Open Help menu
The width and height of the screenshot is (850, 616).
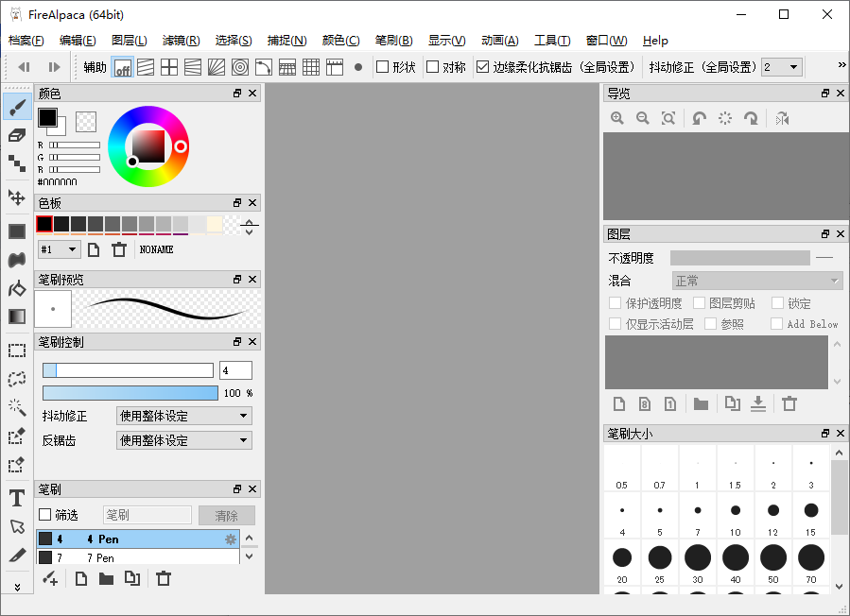click(655, 41)
